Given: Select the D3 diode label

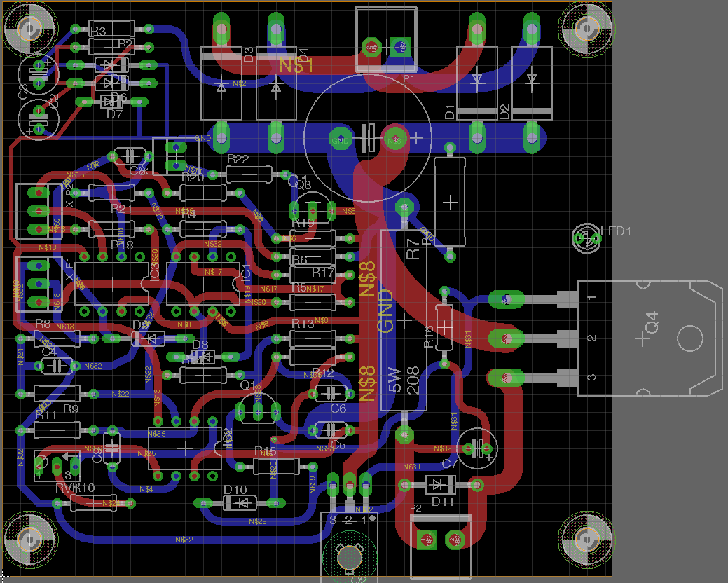Looking at the screenshot, I should coord(249,55).
